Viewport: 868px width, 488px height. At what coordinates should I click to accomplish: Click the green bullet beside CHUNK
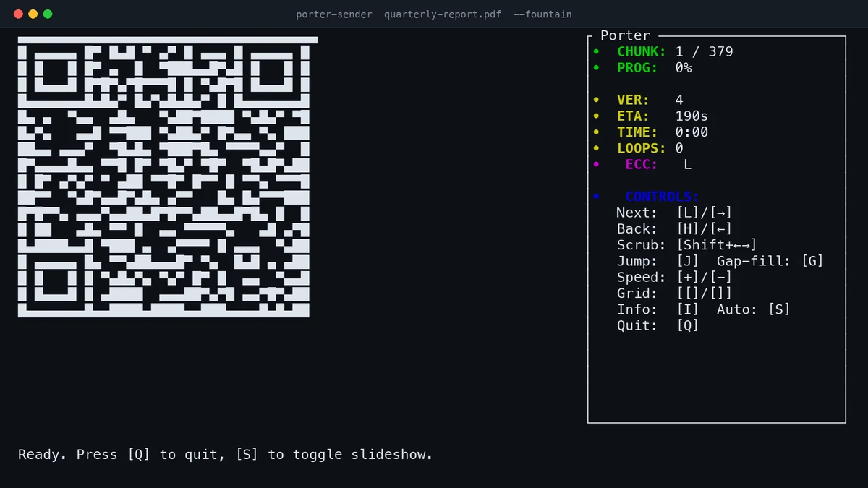coord(597,51)
